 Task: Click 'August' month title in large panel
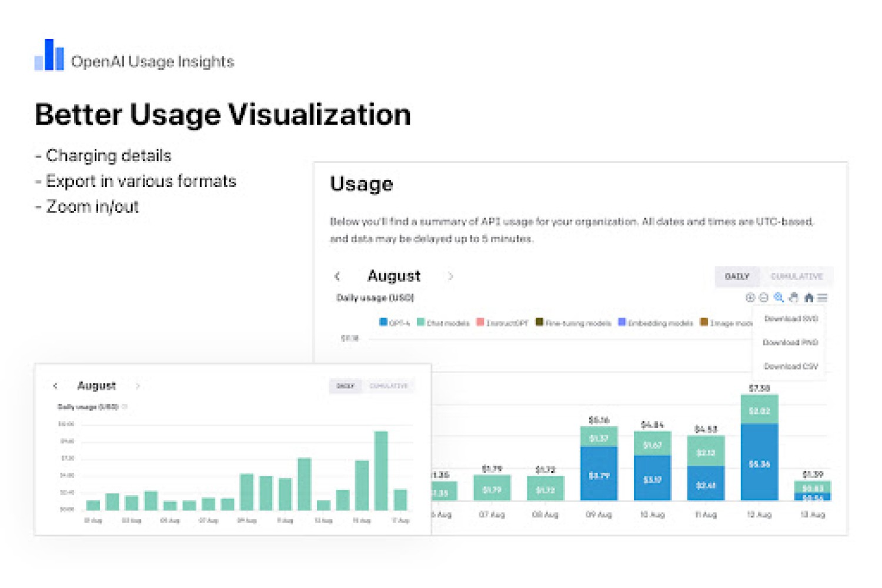tap(394, 276)
